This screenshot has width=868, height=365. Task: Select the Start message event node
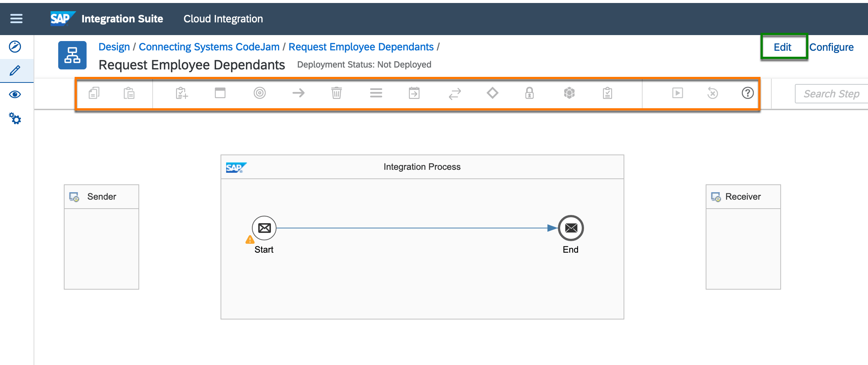coord(264,228)
